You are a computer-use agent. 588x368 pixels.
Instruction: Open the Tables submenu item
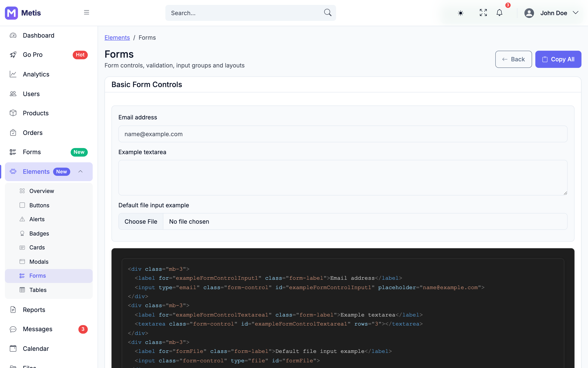(x=49, y=290)
